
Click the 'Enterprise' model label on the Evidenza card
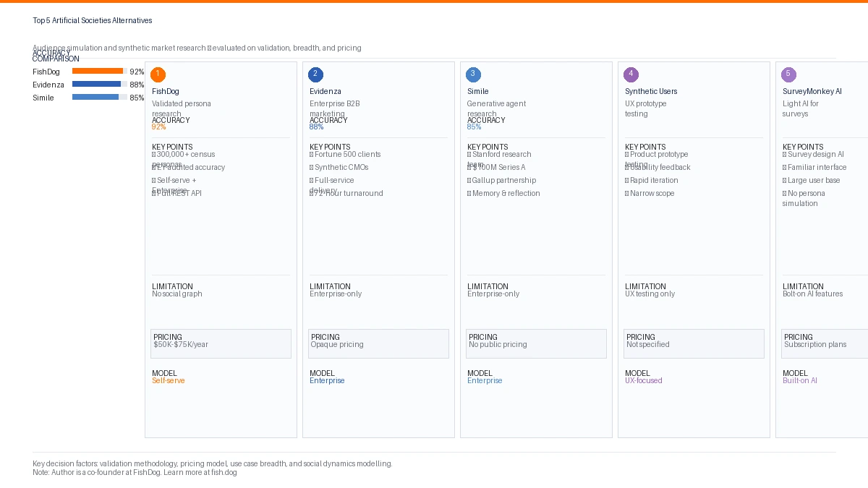(x=327, y=381)
